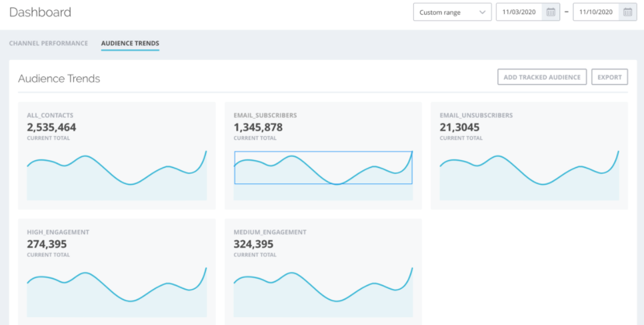
Task: Click the 274,395 high engagement total
Action: (x=46, y=244)
